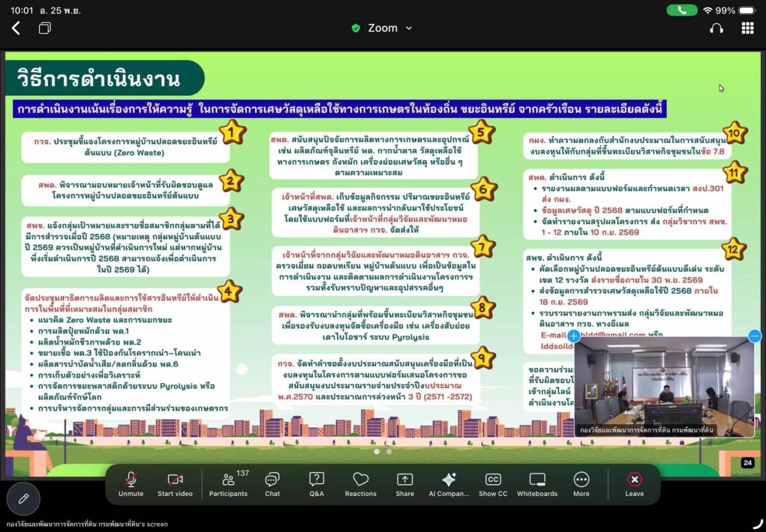
Task: Open the Q&A window
Action: tap(316, 484)
